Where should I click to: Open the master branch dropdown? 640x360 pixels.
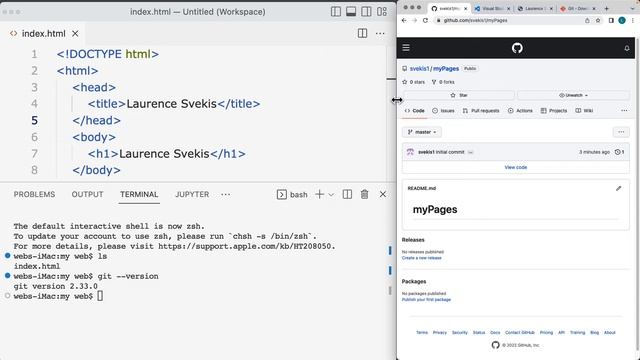tap(422, 132)
